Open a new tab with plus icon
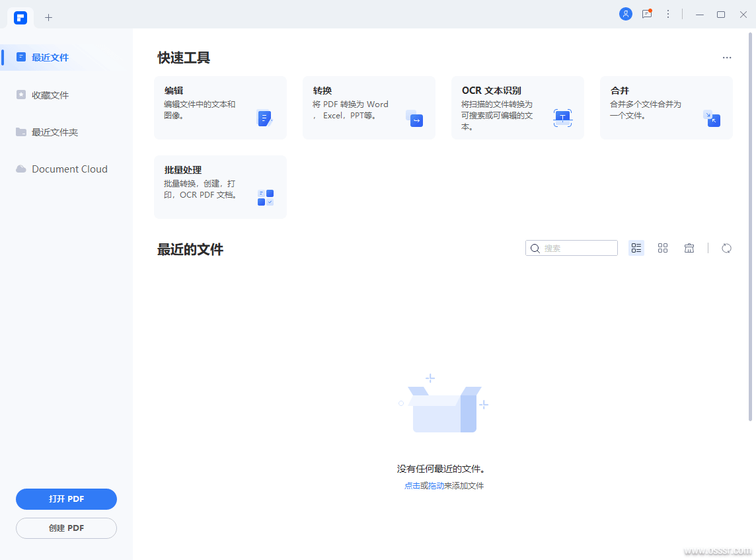 point(48,17)
